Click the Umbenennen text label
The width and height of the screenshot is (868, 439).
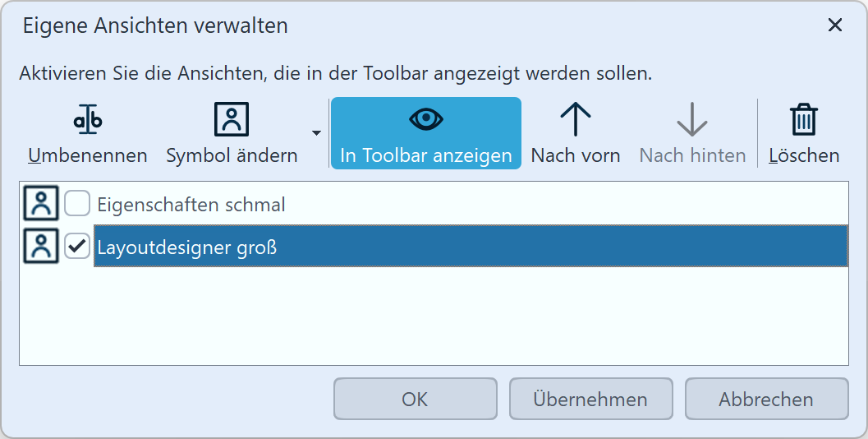88,155
